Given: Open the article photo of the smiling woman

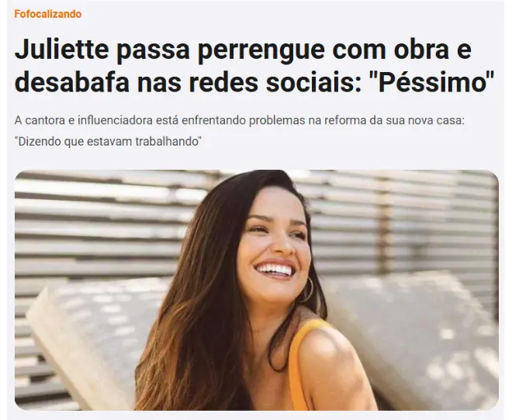Looking at the screenshot, I should click(257, 290).
